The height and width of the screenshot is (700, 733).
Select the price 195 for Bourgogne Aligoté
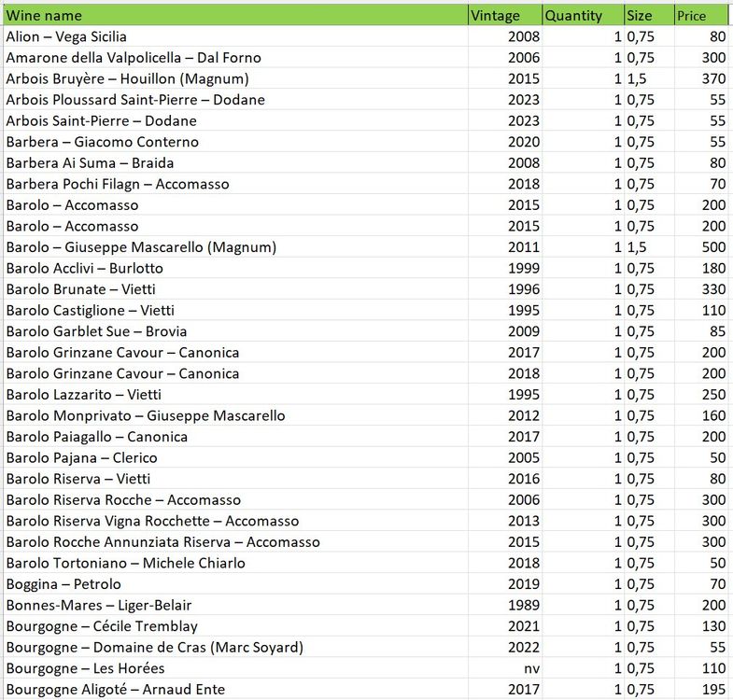coord(712,690)
